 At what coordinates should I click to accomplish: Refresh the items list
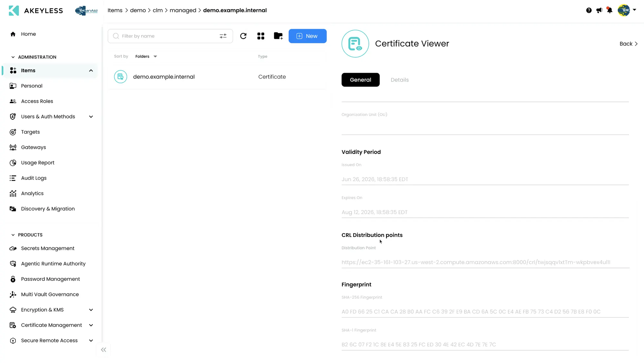coord(243,36)
